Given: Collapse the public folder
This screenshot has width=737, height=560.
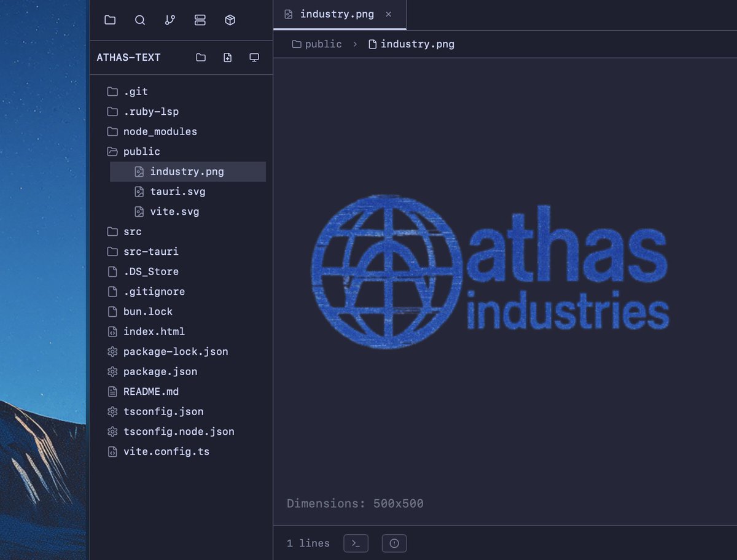Looking at the screenshot, I should point(142,151).
